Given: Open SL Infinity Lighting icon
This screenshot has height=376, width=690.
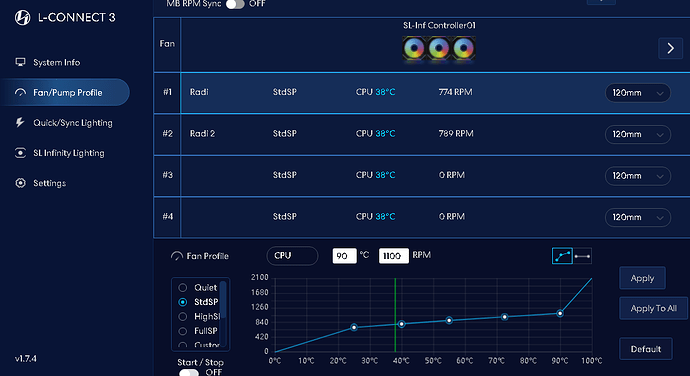Looking at the screenshot, I should 20,153.
